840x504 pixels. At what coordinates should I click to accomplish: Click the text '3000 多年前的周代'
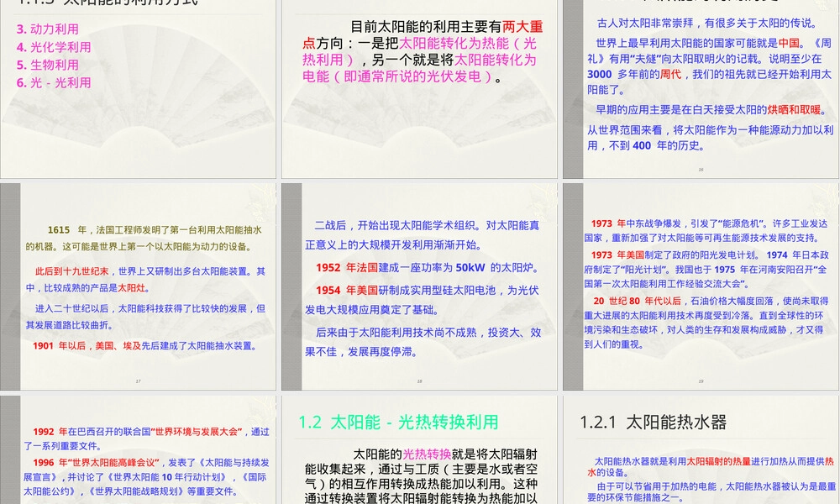click(x=634, y=75)
